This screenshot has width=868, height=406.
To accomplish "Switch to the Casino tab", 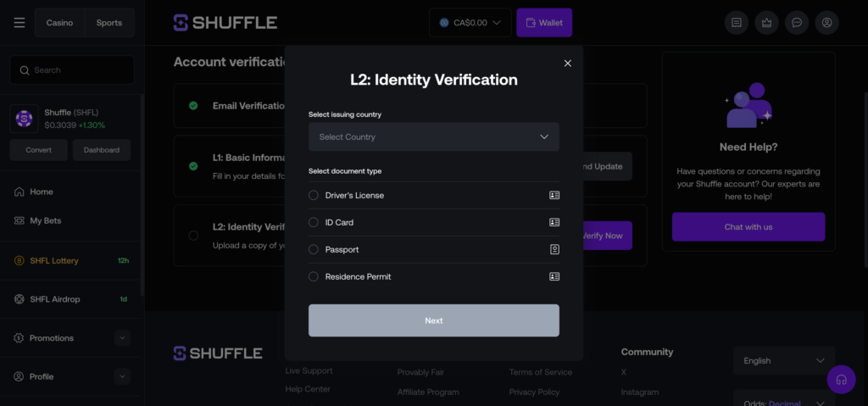I will click(60, 23).
